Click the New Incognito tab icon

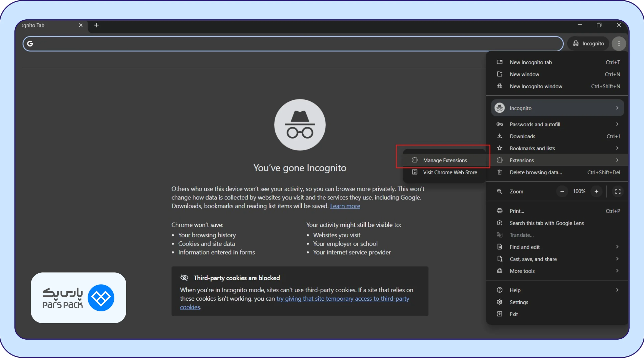tap(500, 62)
